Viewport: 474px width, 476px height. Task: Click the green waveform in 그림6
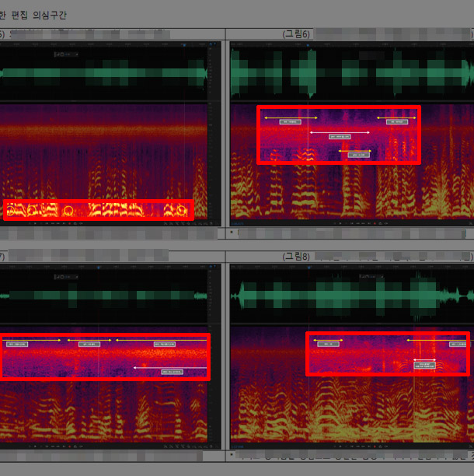350,74
